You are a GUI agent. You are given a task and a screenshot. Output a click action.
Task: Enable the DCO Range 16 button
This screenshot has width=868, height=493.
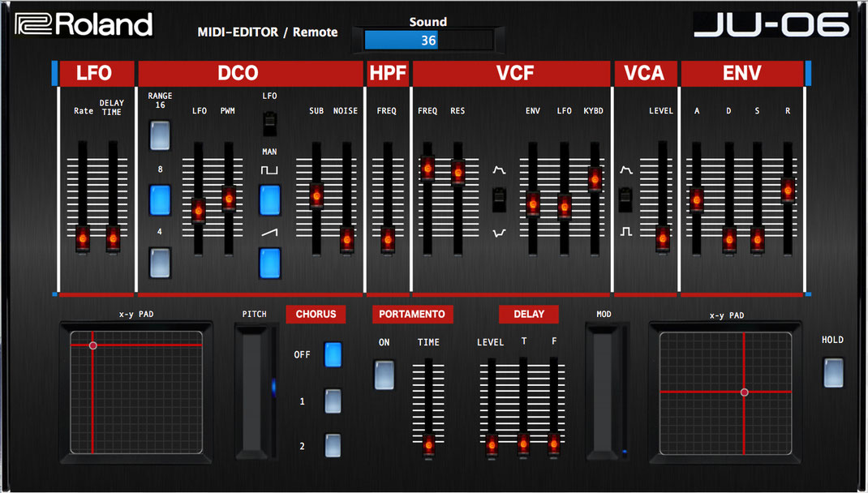160,135
